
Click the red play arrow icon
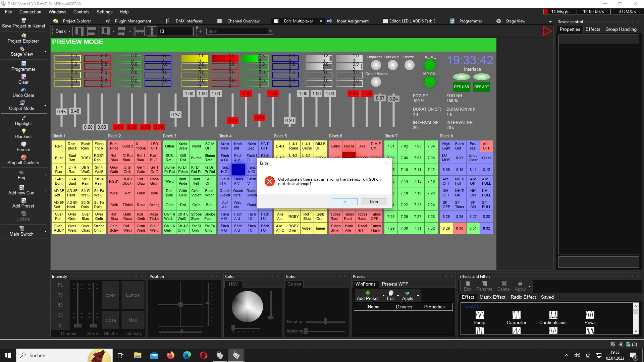[547, 31]
